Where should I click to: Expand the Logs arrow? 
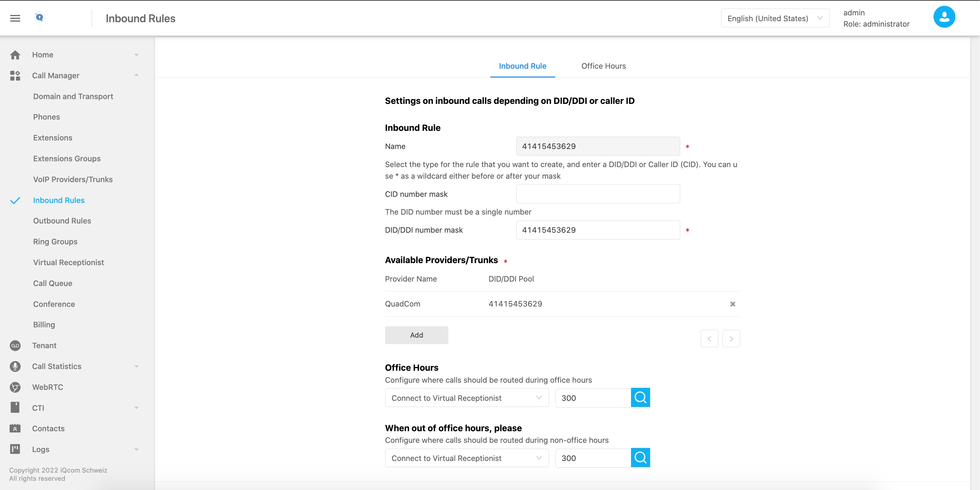click(x=136, y=449)
